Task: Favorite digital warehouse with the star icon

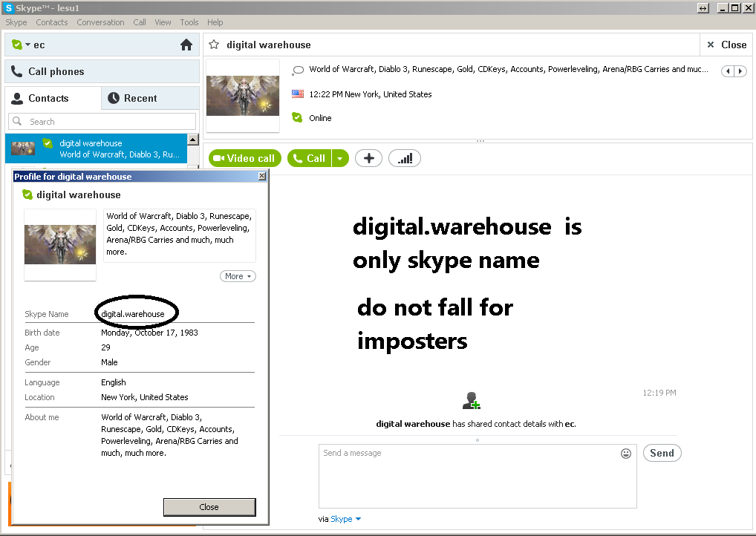Action: (214, 45)
